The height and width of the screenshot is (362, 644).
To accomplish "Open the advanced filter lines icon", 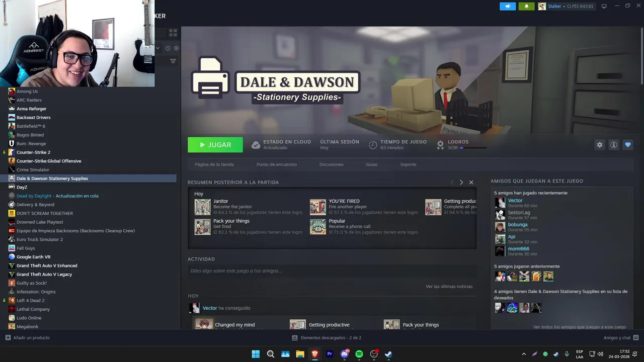I will coord(173,61).
